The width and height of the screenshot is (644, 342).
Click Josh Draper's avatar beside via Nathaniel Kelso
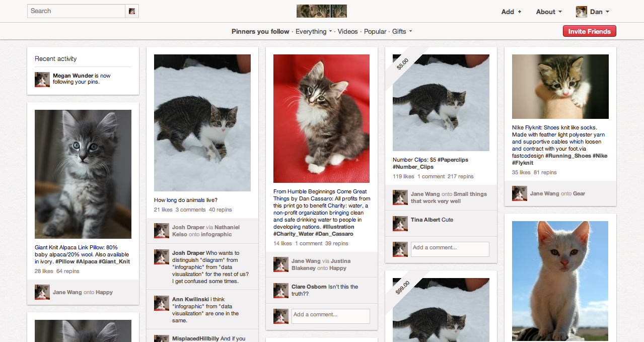162,231
